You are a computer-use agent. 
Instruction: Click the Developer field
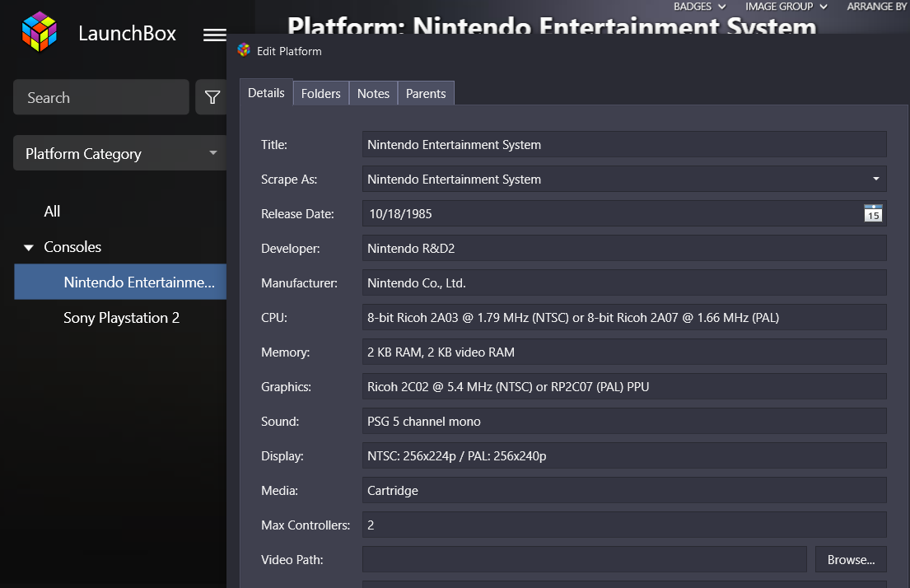pos(624,249)
